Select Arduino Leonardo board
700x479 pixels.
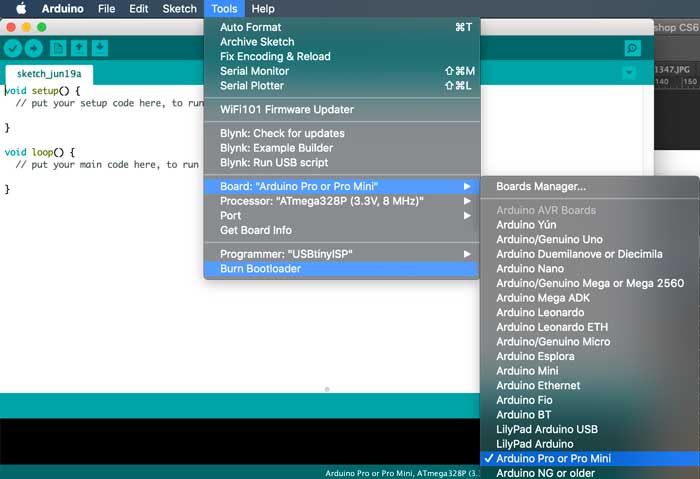590,312
